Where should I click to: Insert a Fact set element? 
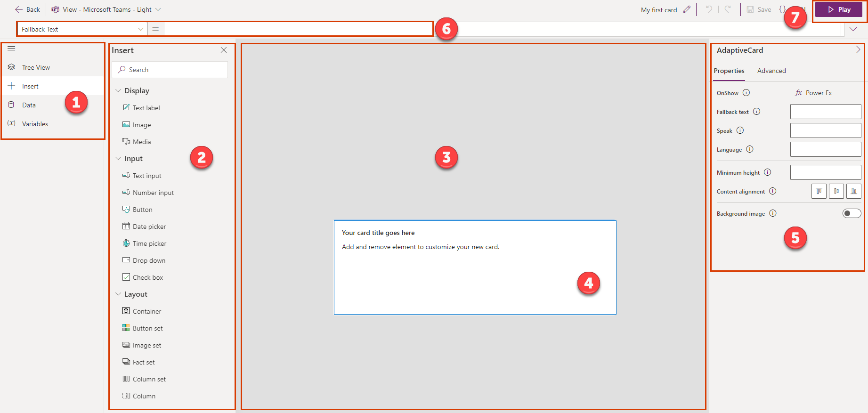[139, 362]
